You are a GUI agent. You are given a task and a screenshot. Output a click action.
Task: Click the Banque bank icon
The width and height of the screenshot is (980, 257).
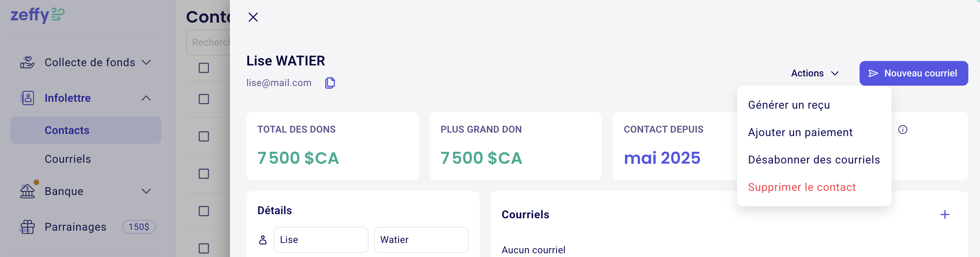click(27, 191)
